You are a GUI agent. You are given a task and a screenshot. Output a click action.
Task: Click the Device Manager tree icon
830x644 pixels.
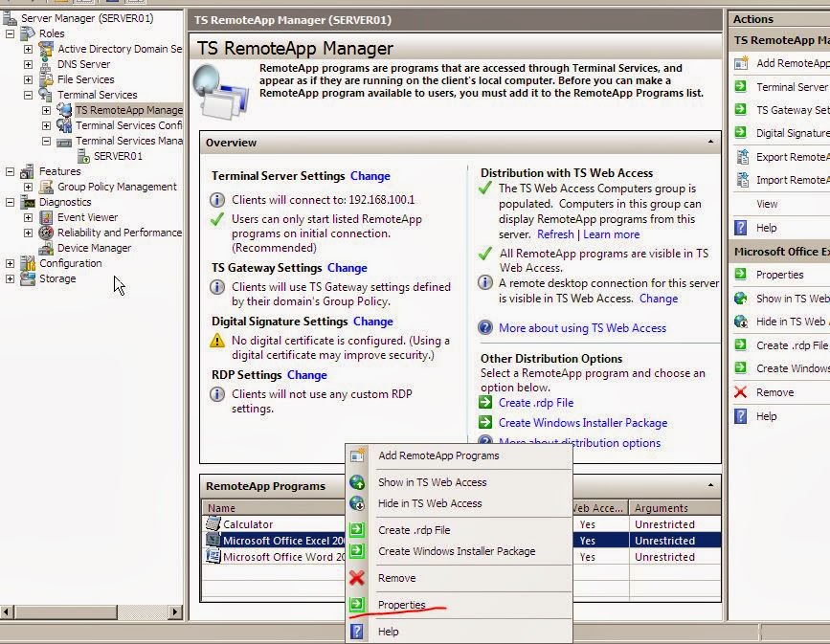47,248
